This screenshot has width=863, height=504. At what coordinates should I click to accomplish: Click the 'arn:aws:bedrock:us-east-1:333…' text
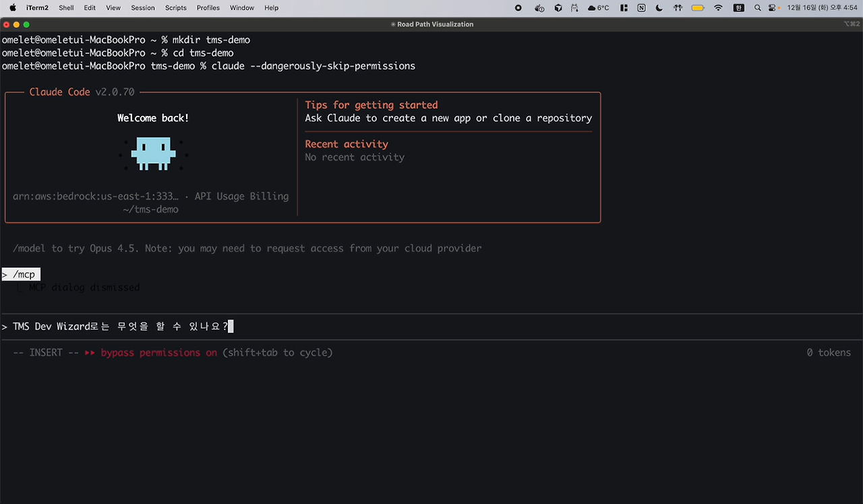point(96,196)
